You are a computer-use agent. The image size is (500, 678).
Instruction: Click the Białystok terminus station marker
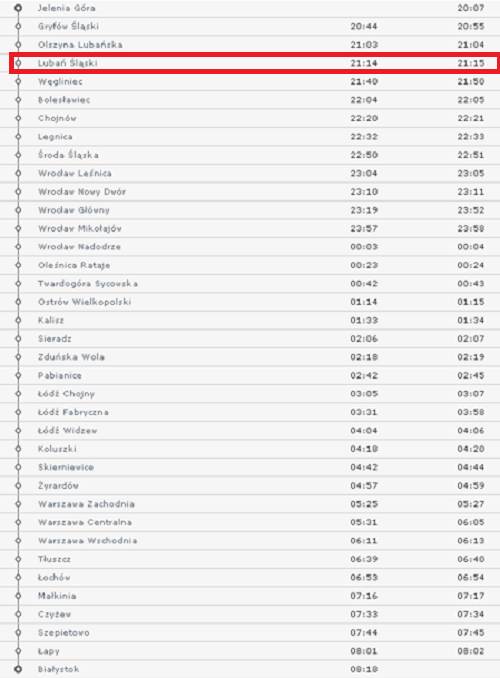coord(18,669)
